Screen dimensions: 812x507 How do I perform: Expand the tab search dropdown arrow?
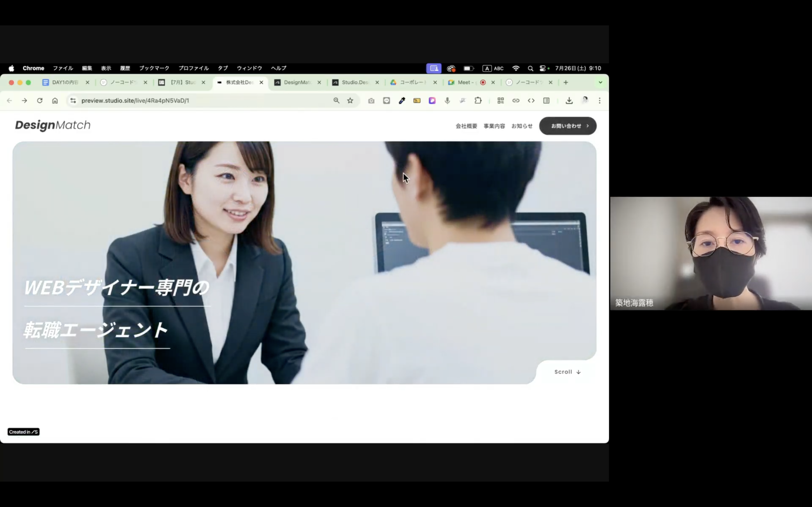pos(600,82)
